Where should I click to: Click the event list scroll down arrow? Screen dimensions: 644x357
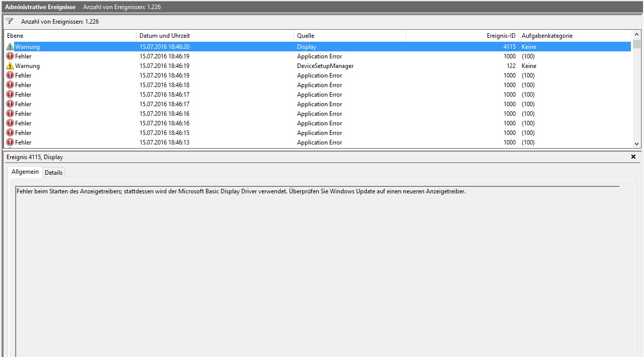[636, 143]
